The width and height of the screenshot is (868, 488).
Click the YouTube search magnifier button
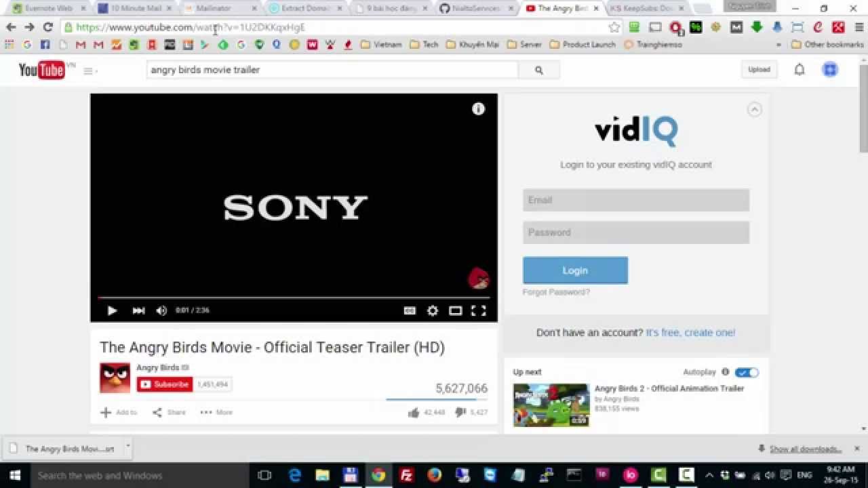point(539,70)
